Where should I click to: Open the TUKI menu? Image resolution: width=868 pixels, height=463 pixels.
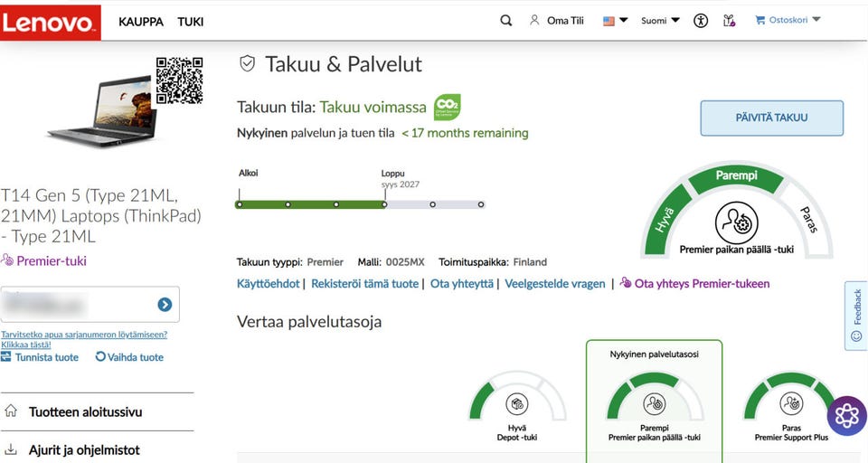190,21
